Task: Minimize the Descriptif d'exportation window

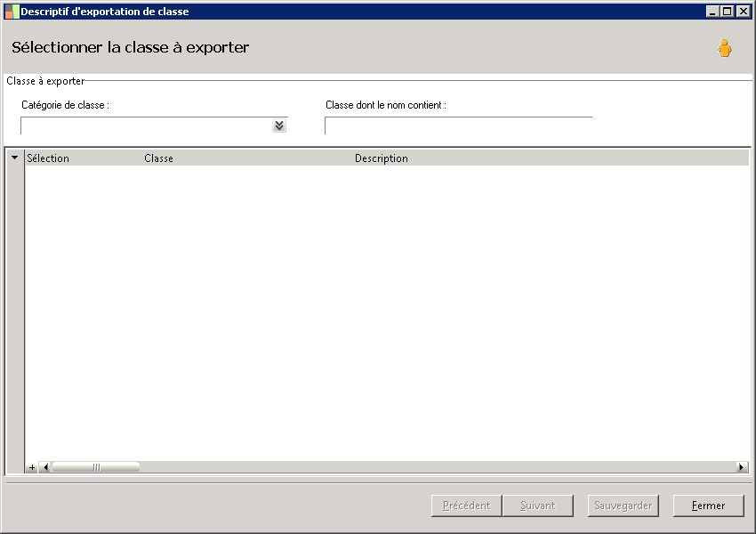Action: click(712, 11)
